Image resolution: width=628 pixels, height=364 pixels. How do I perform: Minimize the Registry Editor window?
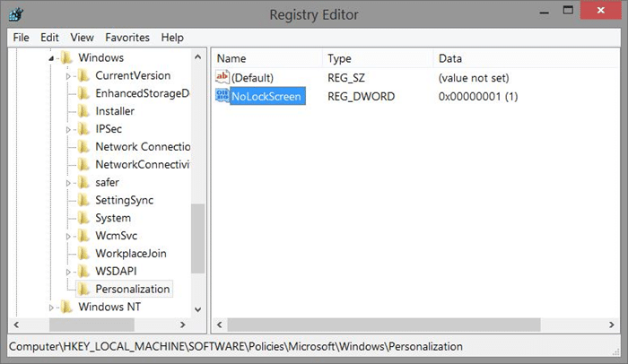click(544, 12)
